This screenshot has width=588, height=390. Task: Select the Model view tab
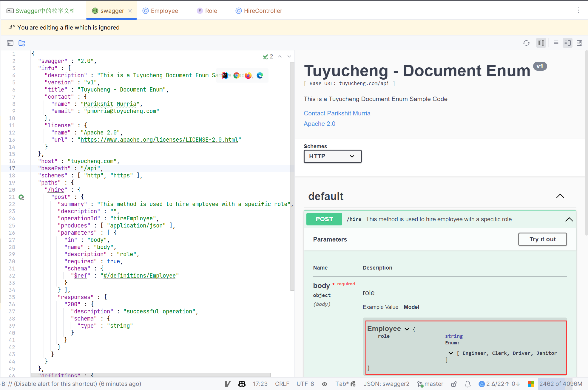coord(411,307)
